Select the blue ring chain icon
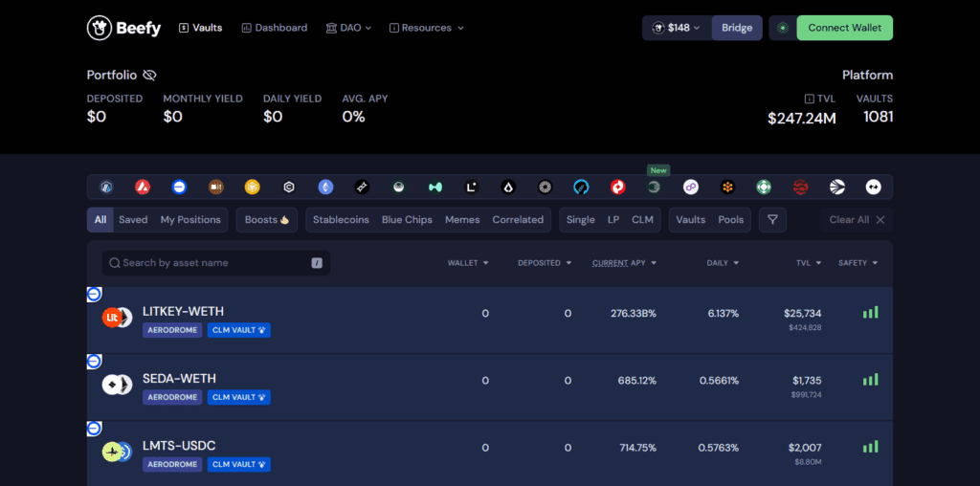 [x=581, y=187]
